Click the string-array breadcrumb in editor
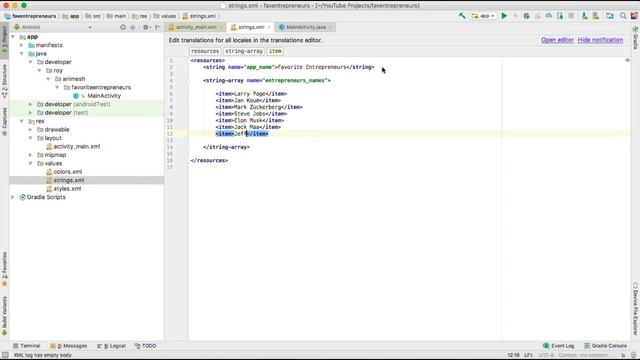The width and height of the screenshot is (640, 360). coord(244,51)
